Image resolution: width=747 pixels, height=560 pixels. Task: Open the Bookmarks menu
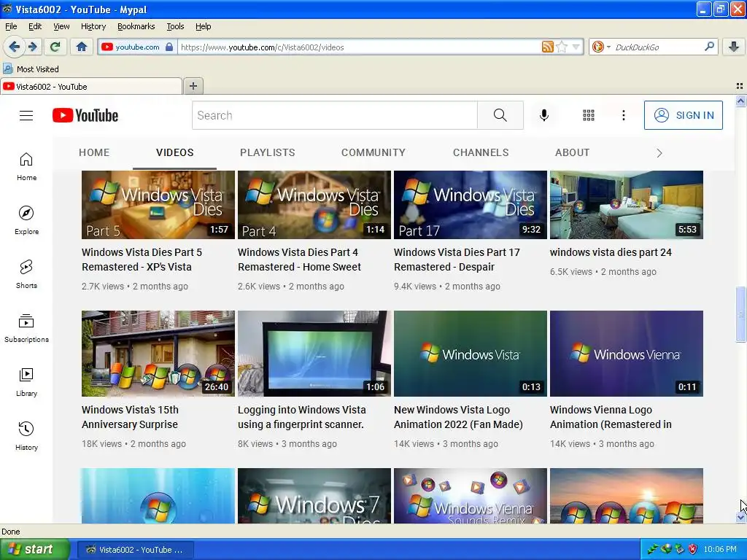[136, 27]
